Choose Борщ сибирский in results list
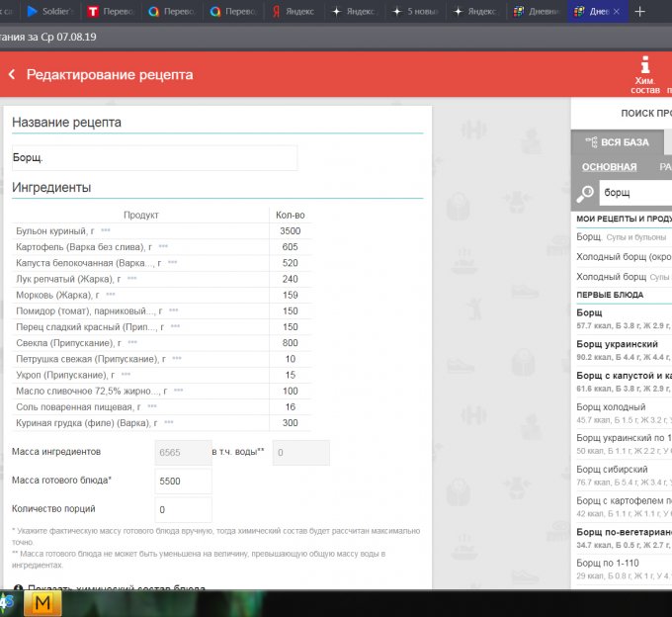The image size is (672, 617). (x=614, y=469)
